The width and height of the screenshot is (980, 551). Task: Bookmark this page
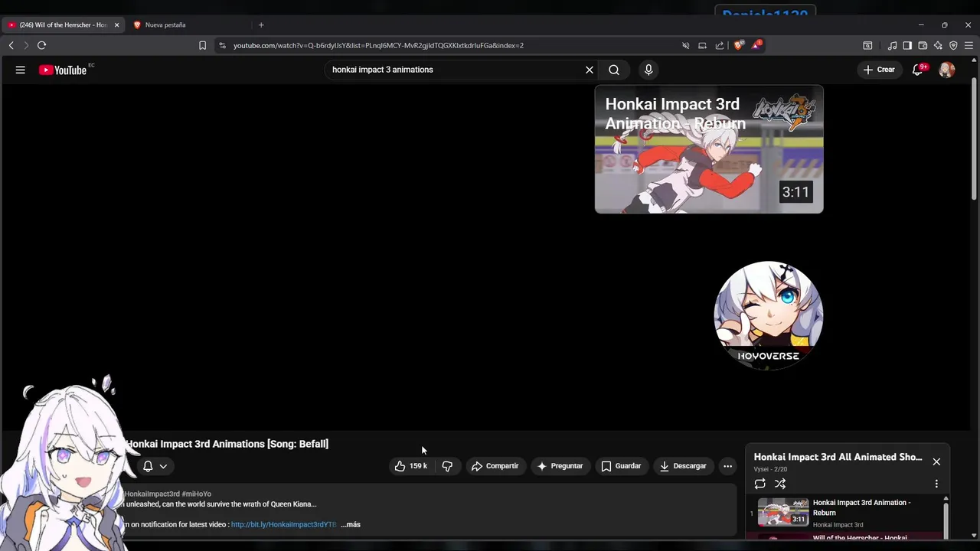coord(202,45)
